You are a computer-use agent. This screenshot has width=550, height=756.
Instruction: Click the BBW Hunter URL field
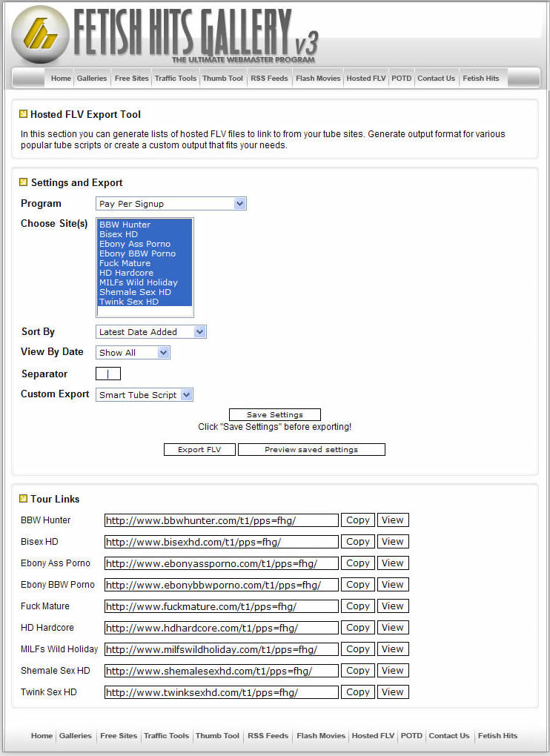point(221,520)
